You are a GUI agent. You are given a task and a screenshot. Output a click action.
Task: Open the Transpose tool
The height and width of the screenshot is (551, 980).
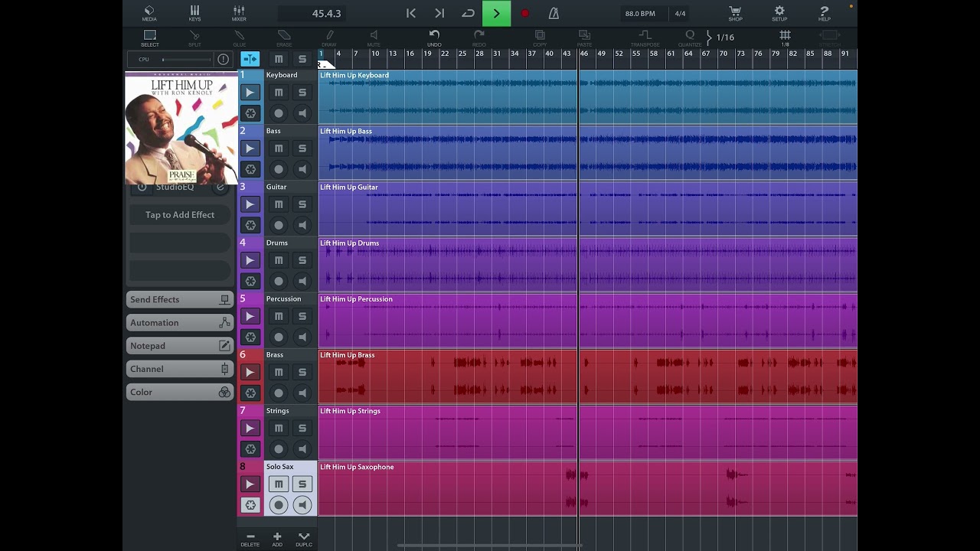[645, 38]
